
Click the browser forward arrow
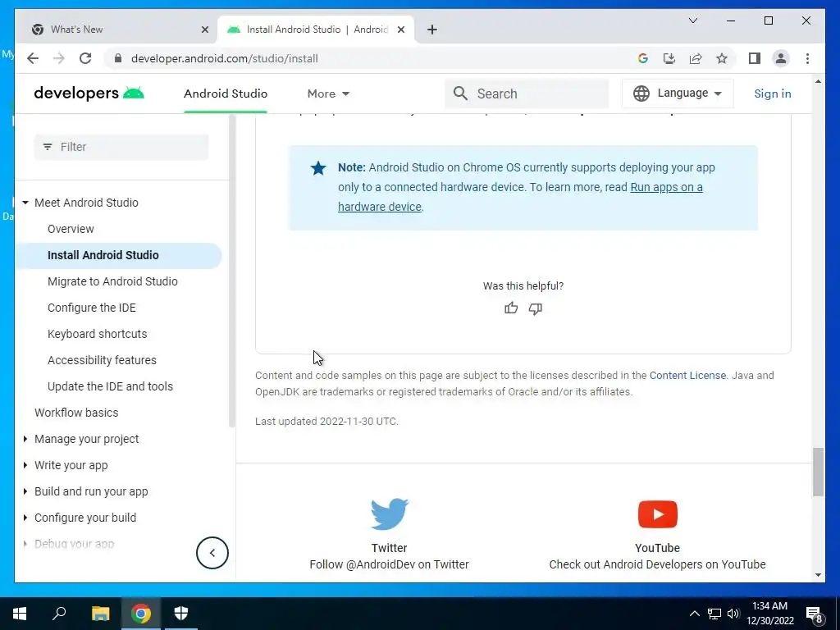(59, 58)
